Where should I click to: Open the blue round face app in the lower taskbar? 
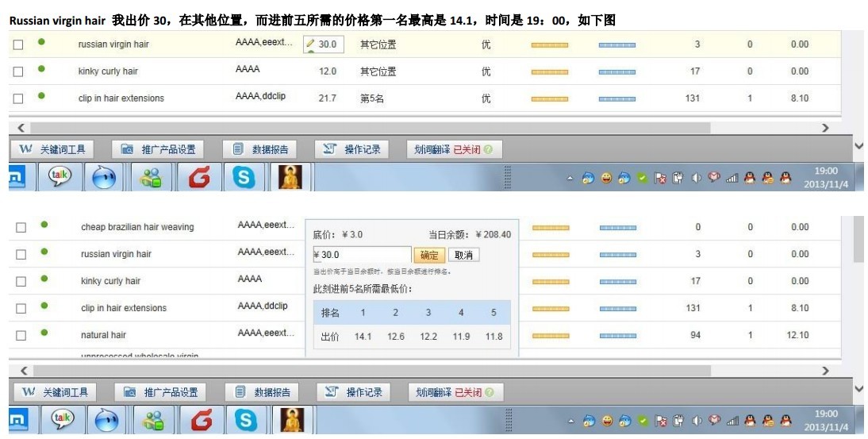pos(106,420)
